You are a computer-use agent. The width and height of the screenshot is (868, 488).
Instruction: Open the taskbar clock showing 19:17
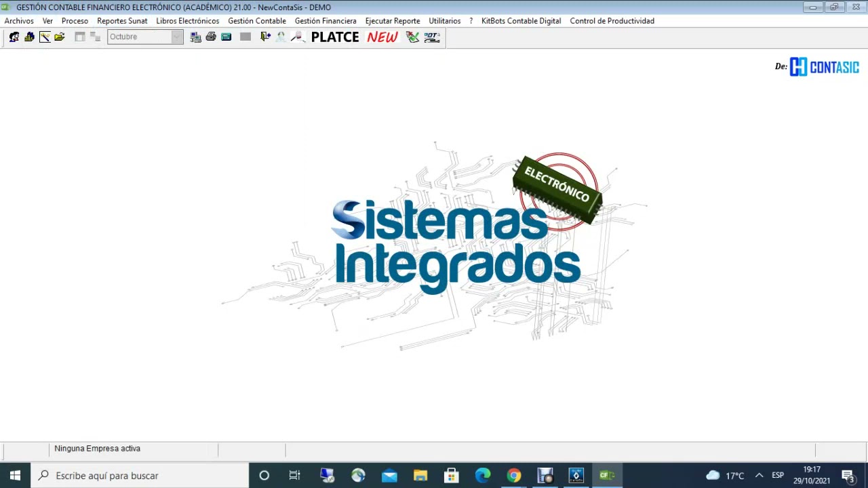point(812,475)
